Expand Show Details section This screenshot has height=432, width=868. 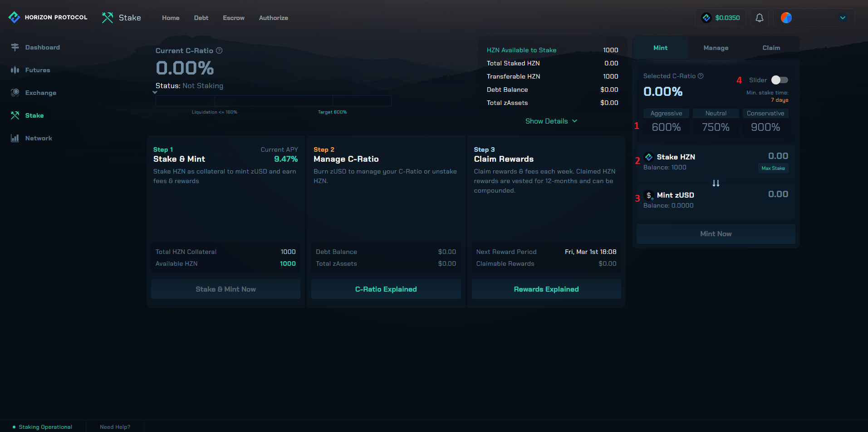pos(551,121)
